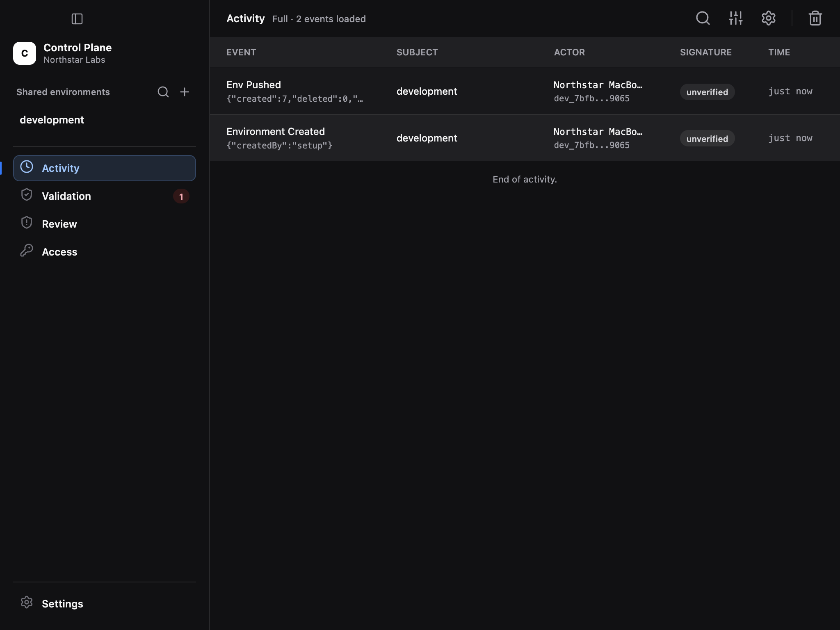Open activity settings gear in toolbar
840x630 pixels.
(769, 18)
